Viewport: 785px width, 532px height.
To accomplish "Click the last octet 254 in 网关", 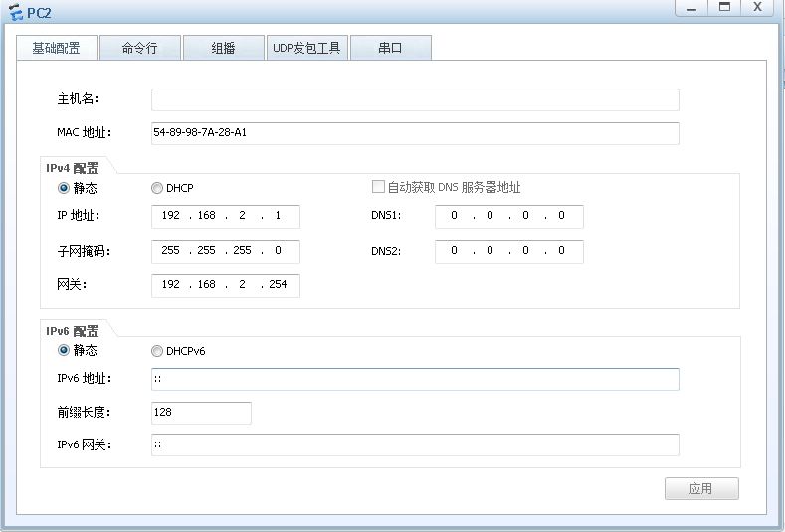I will point(278,284).
